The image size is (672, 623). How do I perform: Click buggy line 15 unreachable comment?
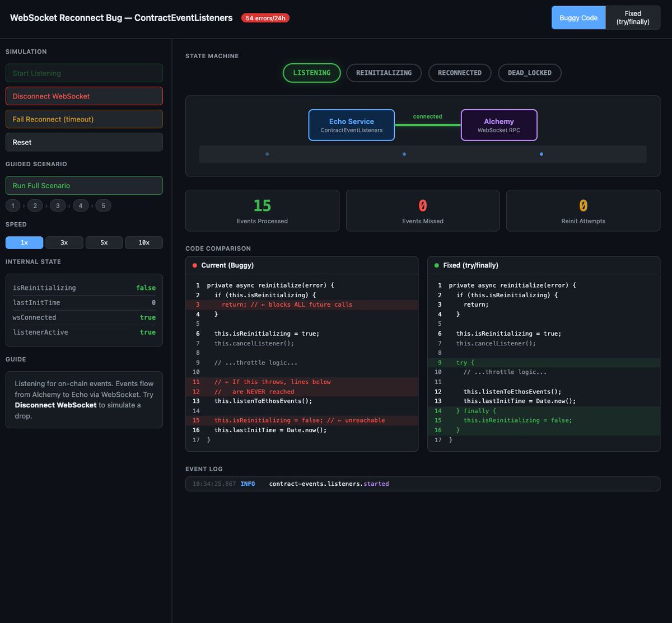(302, 420)
